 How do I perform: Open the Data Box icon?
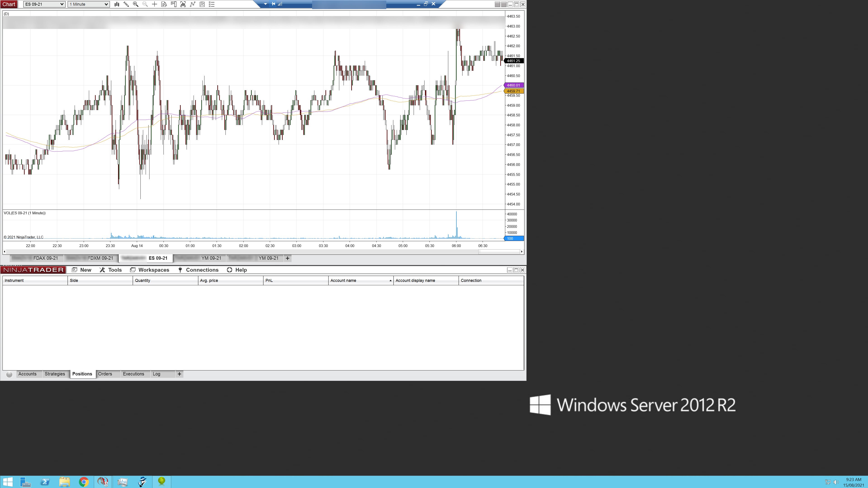coord(164,4)
